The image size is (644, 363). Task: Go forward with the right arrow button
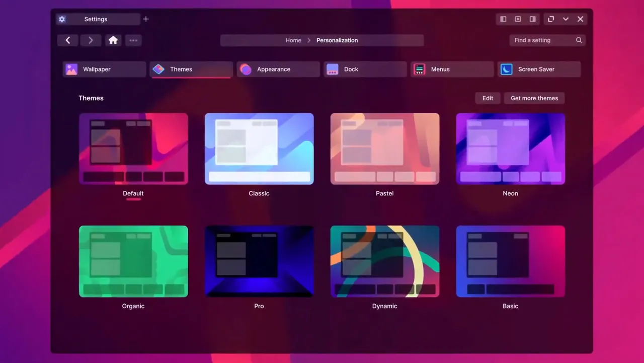(x=91, y=40)
